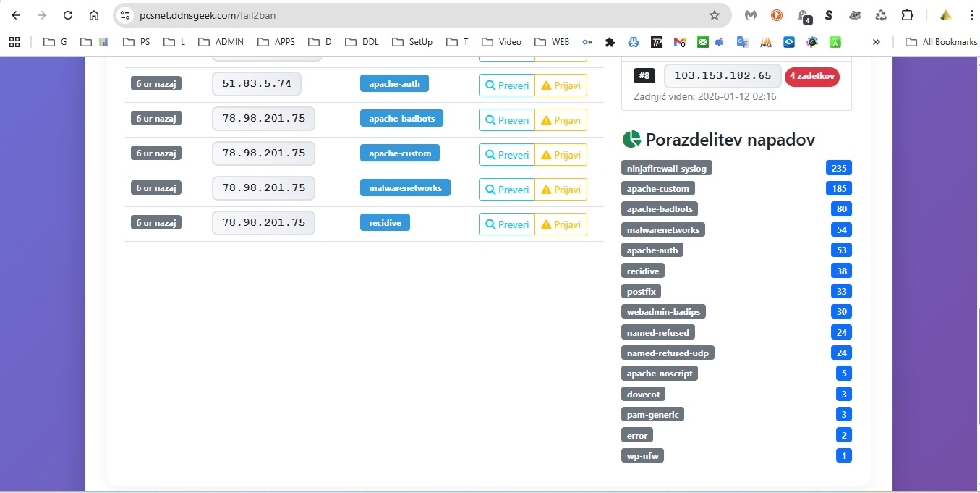Click the 103.153.182.65 IP address box
Image resolution: width=980 pixels, height=493 pixels.
(723, 76)
